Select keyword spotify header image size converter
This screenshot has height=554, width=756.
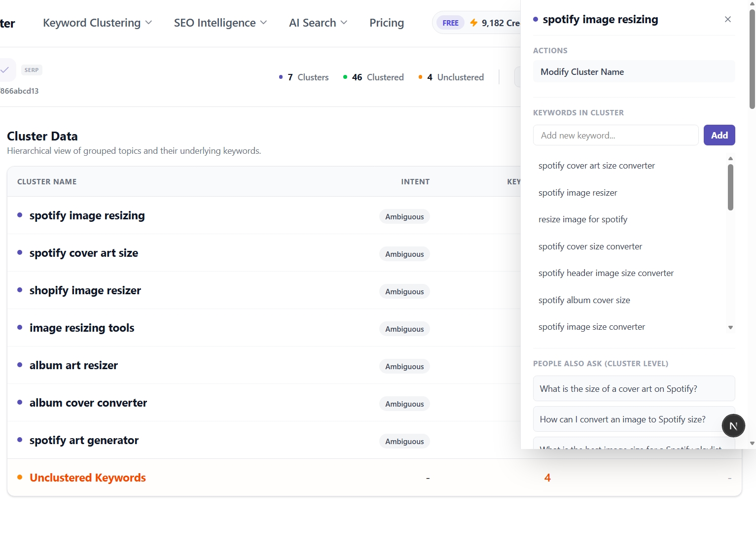[x=606, y=273]
